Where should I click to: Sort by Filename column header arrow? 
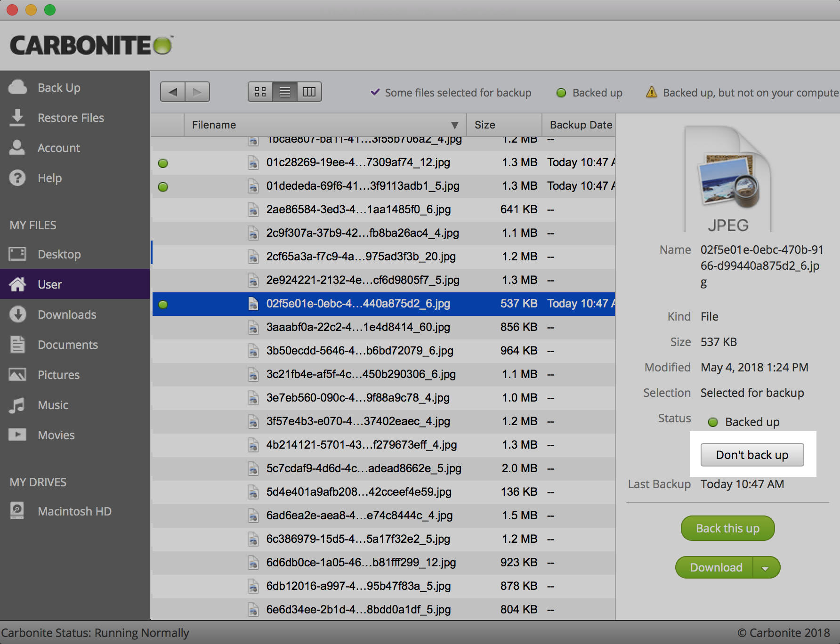(x=454, y=125)
